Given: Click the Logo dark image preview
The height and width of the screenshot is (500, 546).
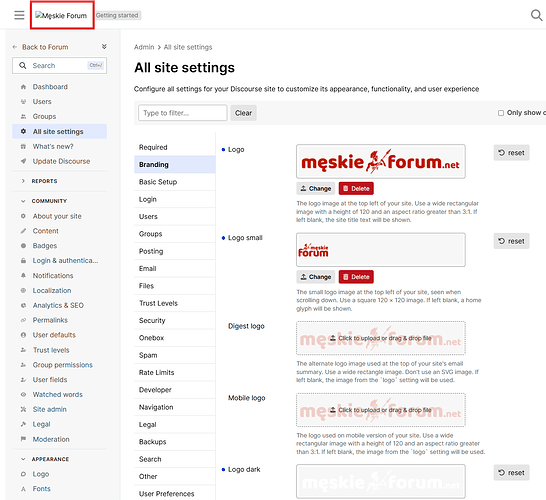Looking at the screenshot, I should point(381,482).
